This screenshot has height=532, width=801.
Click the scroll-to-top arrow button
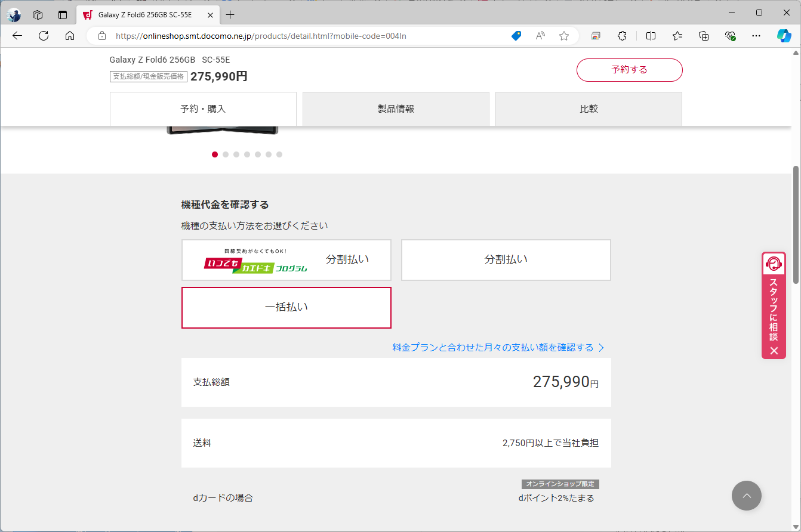[x=747, y=496]
